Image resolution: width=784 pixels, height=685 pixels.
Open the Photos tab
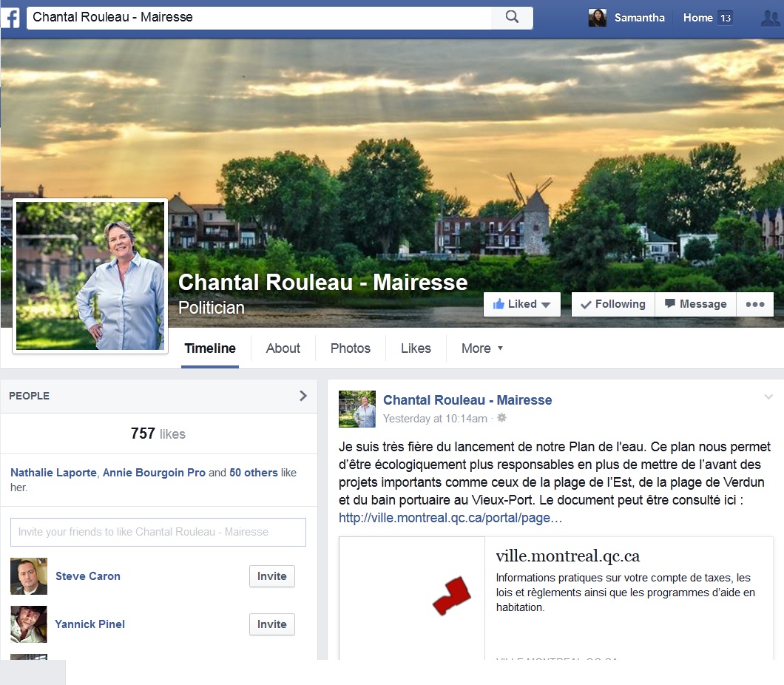[x=351, y=348]
